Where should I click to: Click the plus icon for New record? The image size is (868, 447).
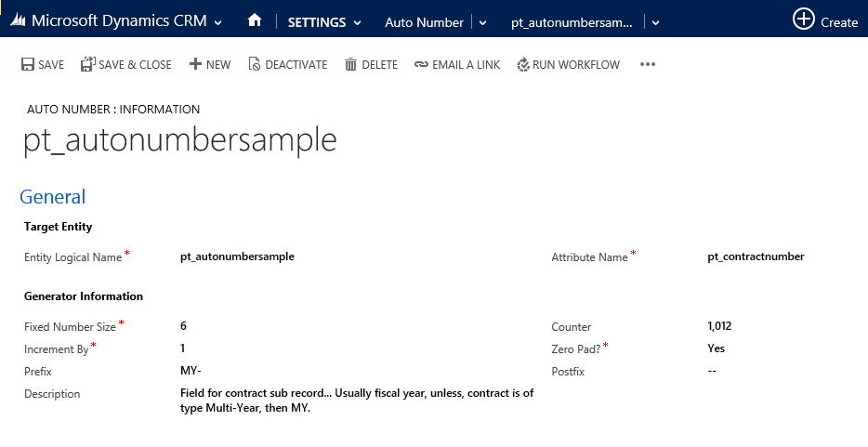[x=195, y=64]
